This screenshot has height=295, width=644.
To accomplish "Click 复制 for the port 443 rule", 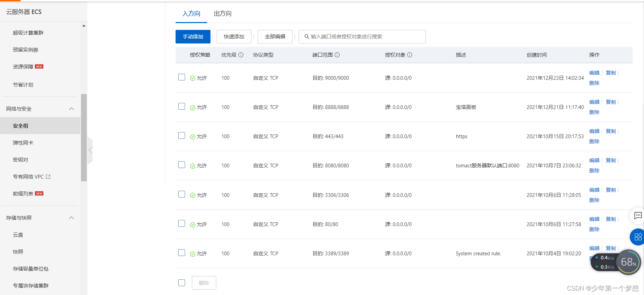I will (x=611, y=131).
